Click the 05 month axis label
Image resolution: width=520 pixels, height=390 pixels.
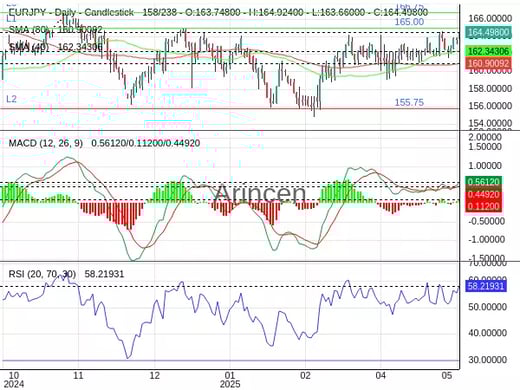pos(447,375)
